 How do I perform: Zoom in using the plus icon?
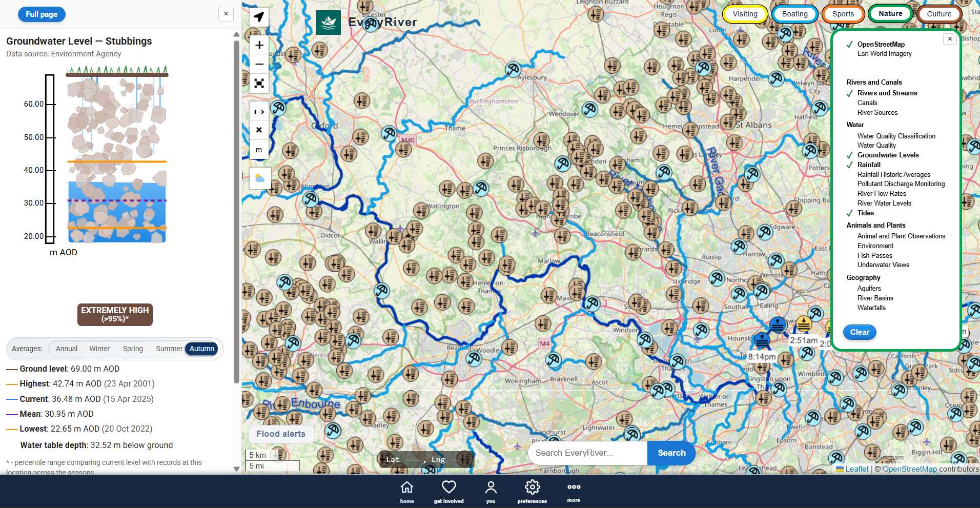[x=259, y=45]
